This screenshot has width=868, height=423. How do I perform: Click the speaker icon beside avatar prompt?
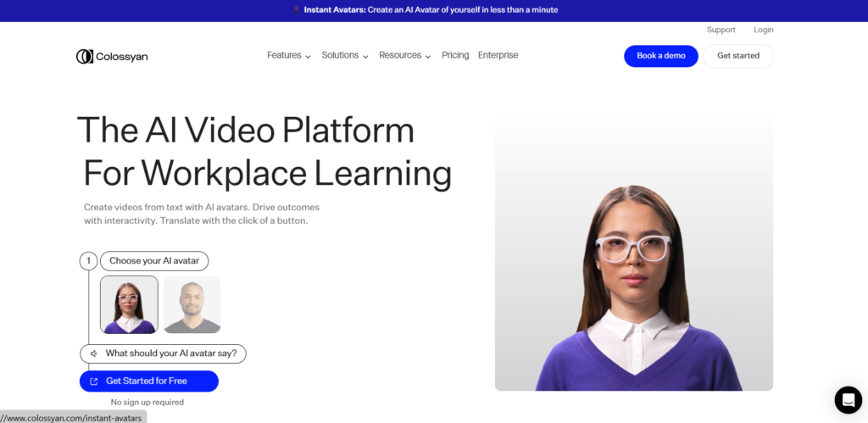(x=93, y=353)
